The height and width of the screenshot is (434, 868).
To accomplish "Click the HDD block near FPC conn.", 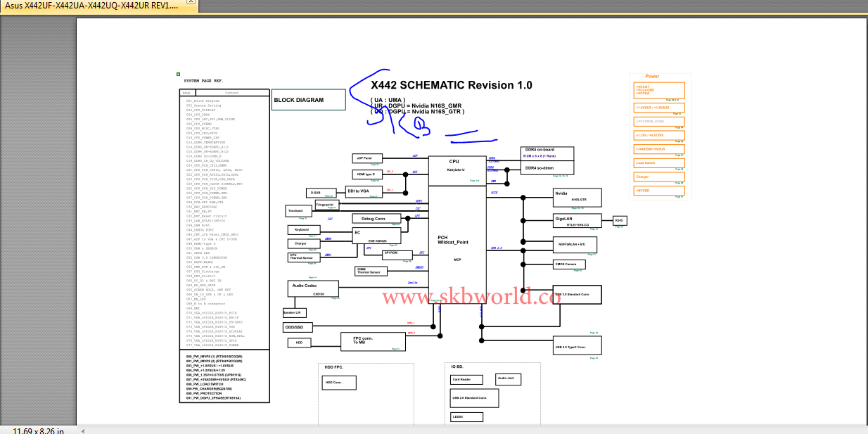I will click(300, 343).
